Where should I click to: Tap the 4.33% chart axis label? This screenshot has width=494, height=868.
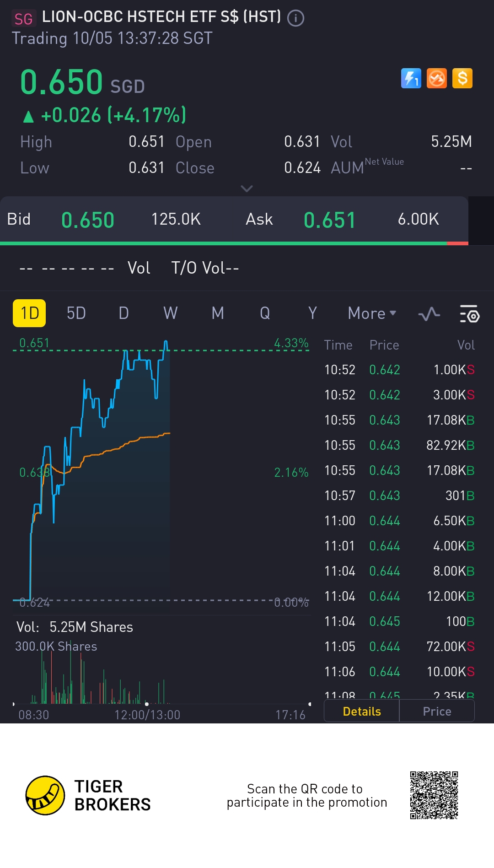tap(291, 343)
